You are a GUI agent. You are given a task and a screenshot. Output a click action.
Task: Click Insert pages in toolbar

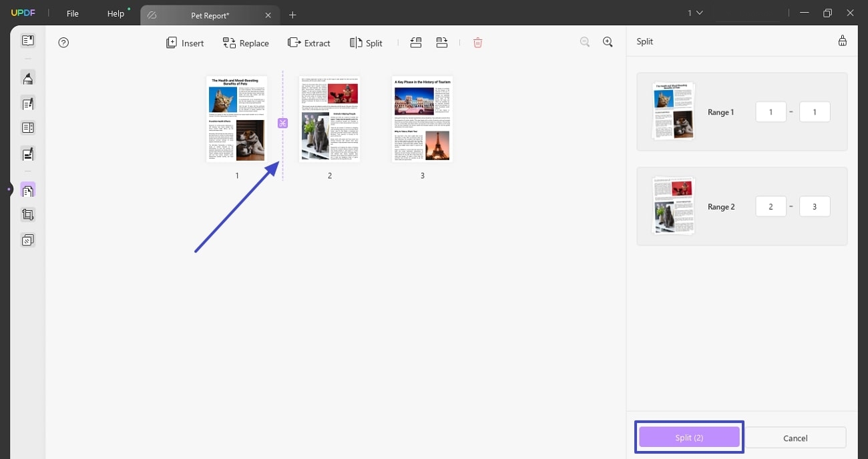coord(185,43)
